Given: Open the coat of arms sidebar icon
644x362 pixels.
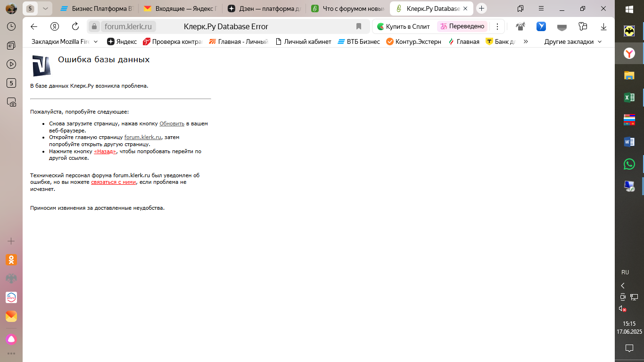Looking at the screenshot, I should click(x=11, y=279).
